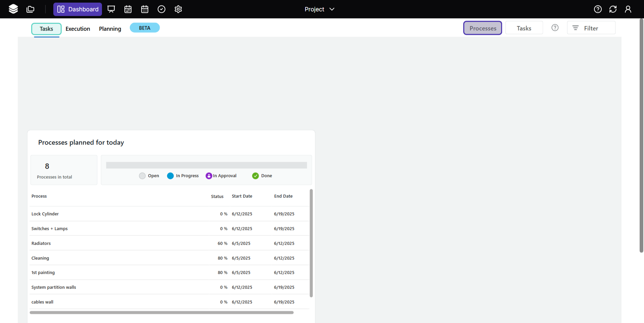The height and width of the screenshot is (323, 644).
Task: Click the Dashboard button
Action: 77,9
